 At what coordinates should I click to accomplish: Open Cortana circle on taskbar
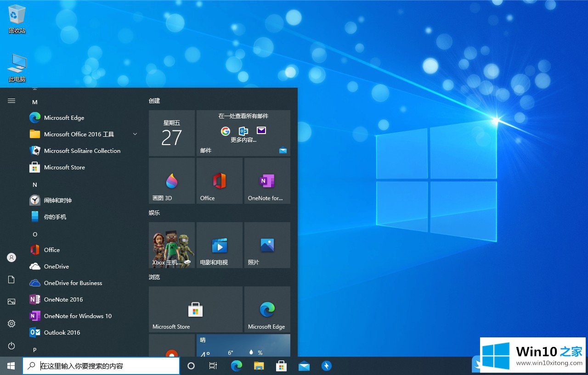click(191, 366)
